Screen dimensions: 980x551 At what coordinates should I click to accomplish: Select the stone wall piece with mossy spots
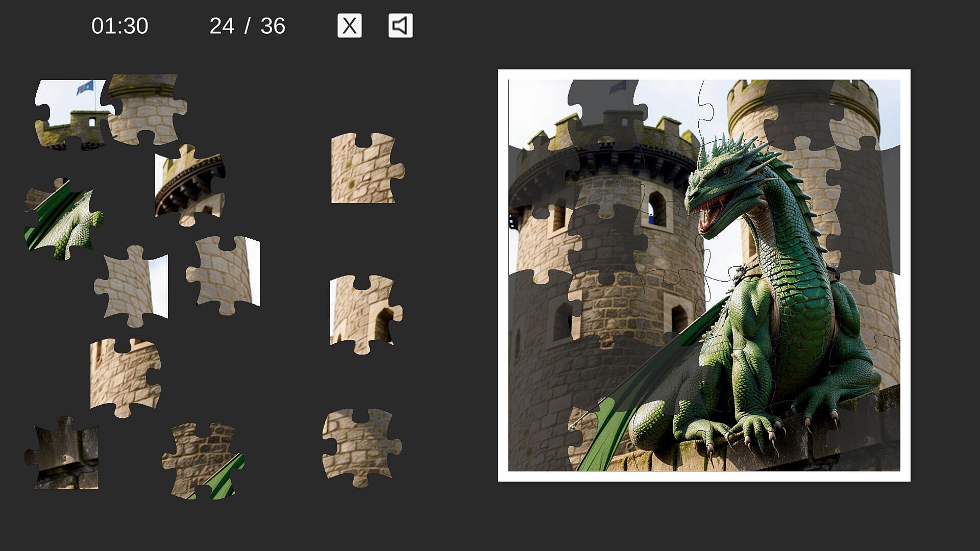(363, 168)
